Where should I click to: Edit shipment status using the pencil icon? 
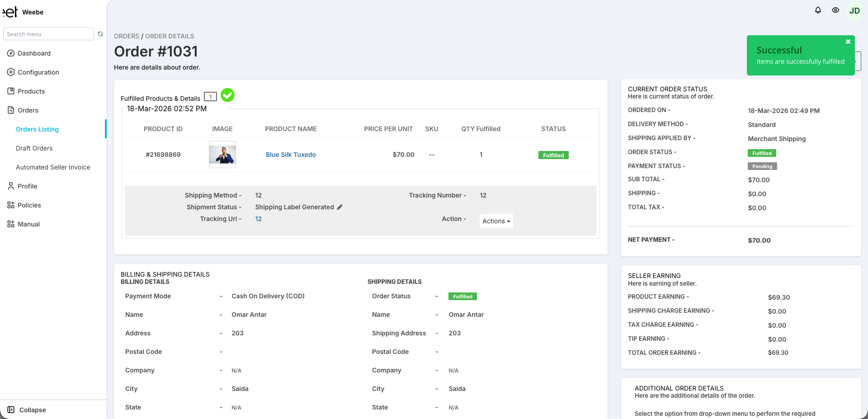click(340, 207)
